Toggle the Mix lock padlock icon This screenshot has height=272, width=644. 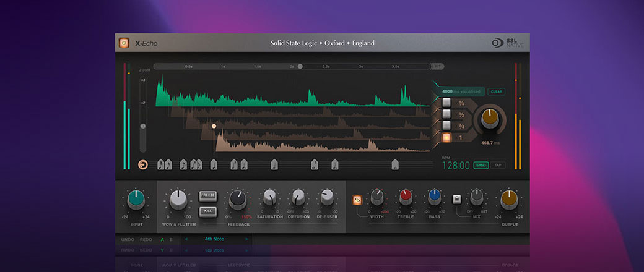(456, 200)
